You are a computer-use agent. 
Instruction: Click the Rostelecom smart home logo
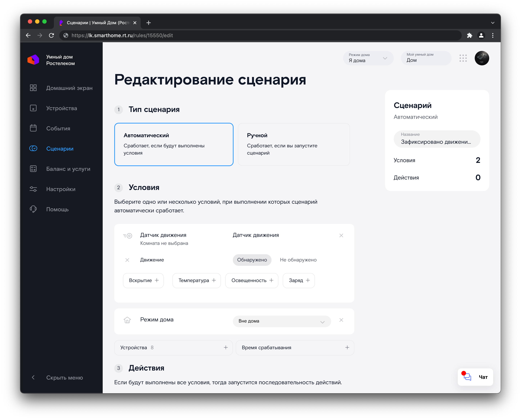(33, 60)
